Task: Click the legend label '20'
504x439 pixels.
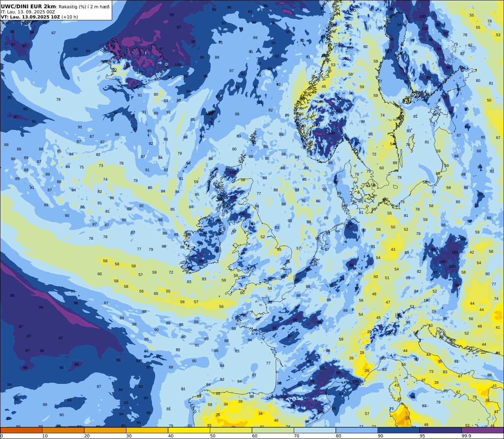Action: point(87,436)
